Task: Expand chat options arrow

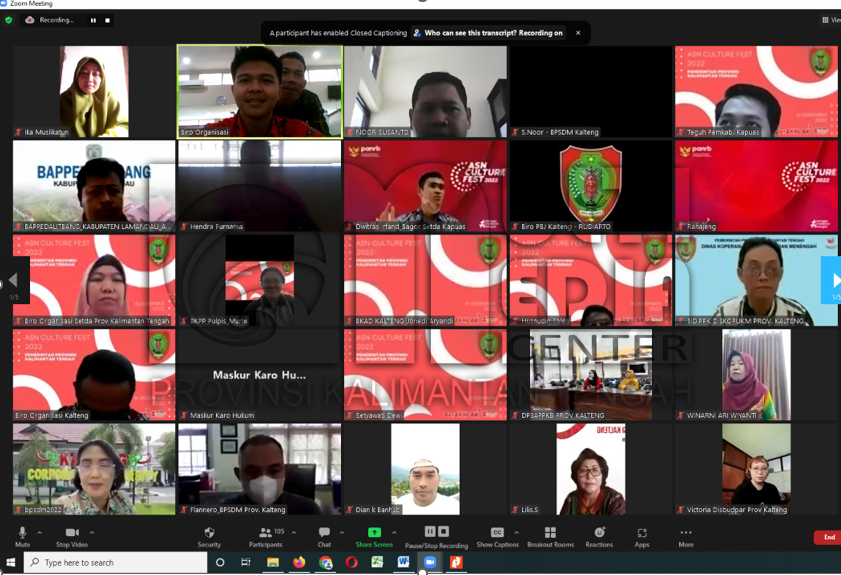Action: coord(342,533)
